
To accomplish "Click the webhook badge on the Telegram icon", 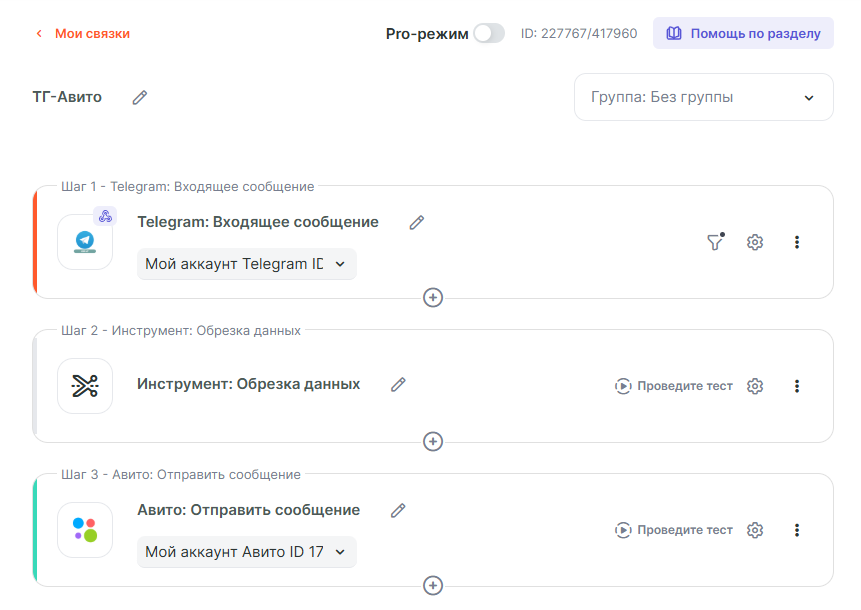I will pyautogui.click(x=105, y=216).
